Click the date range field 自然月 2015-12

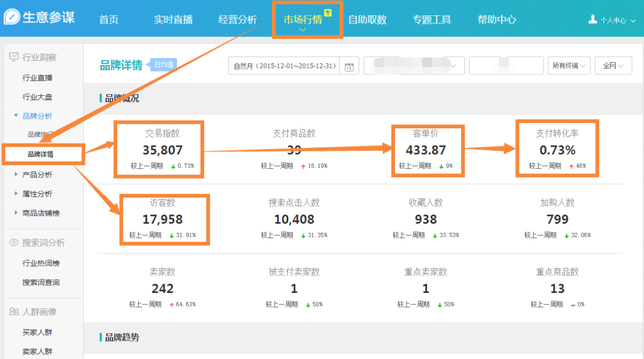pos(284,66)
